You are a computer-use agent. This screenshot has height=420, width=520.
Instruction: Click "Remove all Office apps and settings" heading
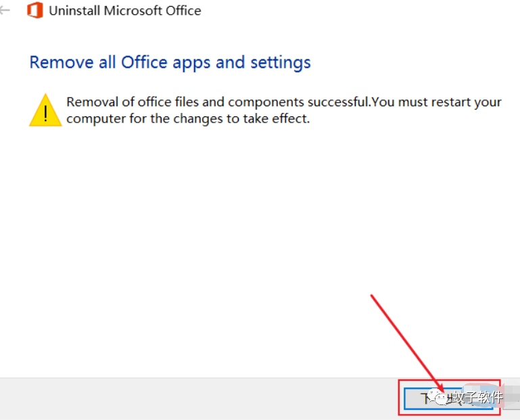click(x=170, y=62)
